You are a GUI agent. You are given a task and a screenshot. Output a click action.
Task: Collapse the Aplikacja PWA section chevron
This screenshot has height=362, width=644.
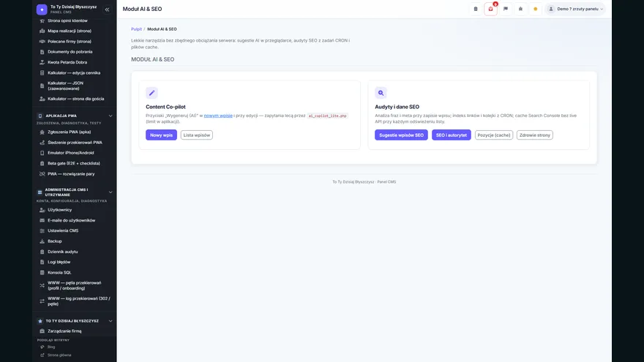(111, 116)
